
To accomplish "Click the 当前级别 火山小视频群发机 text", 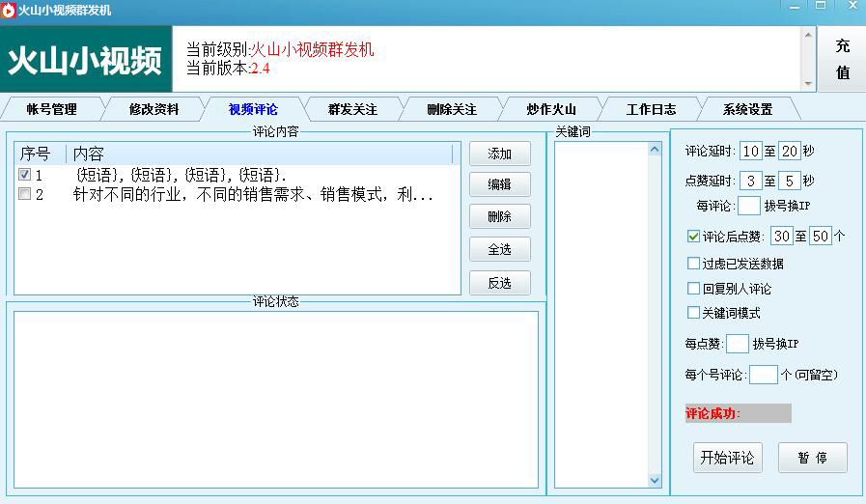I will point(280,50).
